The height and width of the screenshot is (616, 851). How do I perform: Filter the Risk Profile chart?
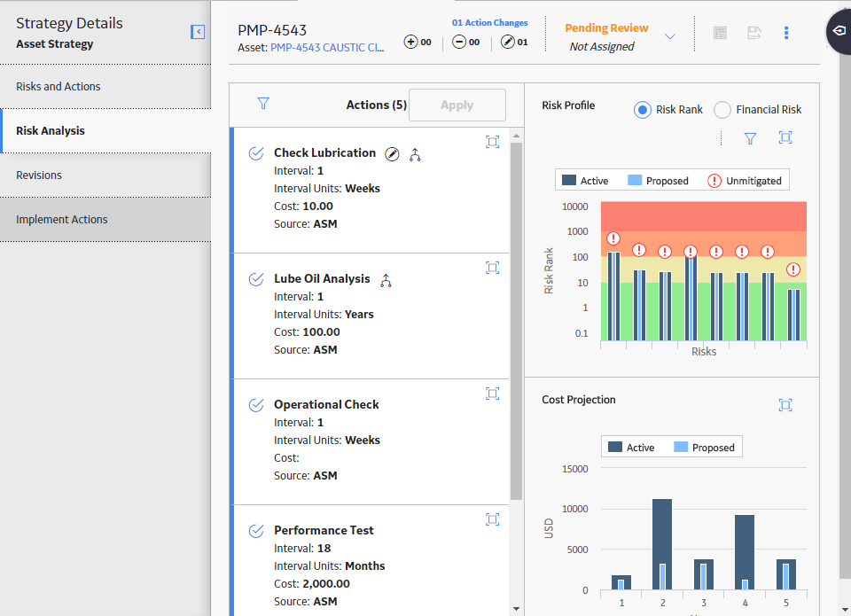click(750, 139)
